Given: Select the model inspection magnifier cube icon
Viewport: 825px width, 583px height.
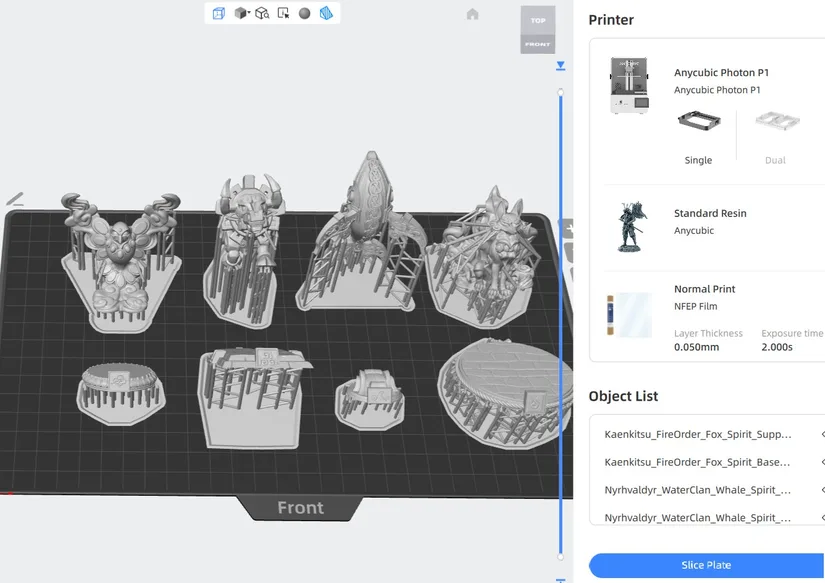Looking at the screenshot, I should (261, 13).
